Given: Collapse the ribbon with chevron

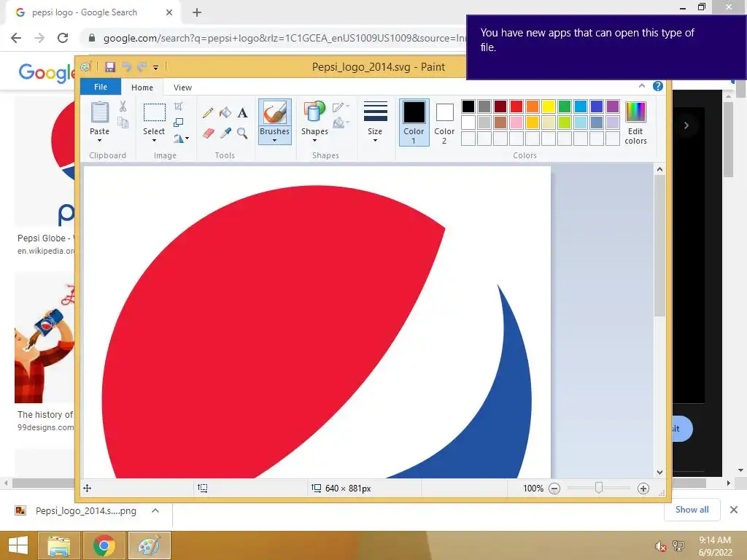Looking at the screenshot, I should pyautogui.click(x=642, y=86).
